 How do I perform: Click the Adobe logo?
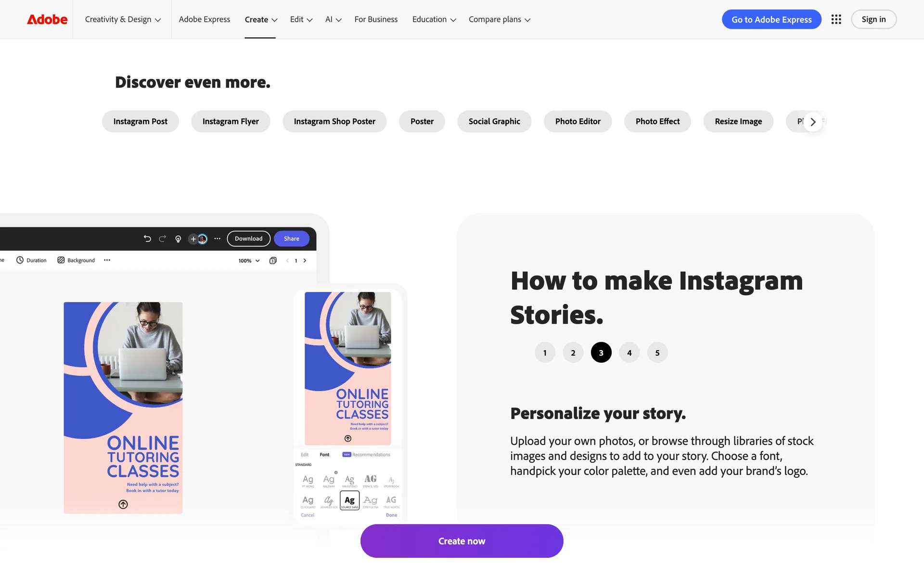pyautogui.click(x=47, y=19)
